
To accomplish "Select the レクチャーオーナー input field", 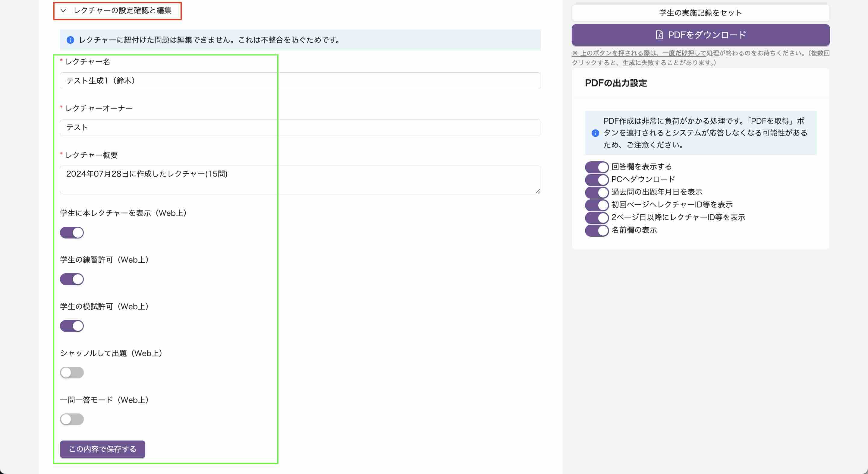I will 300,128.
